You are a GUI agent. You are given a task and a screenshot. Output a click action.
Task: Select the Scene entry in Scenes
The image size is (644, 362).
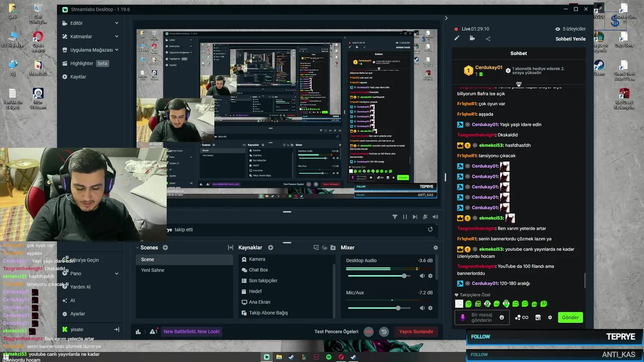pyautogui.click(x=184, y=259)
